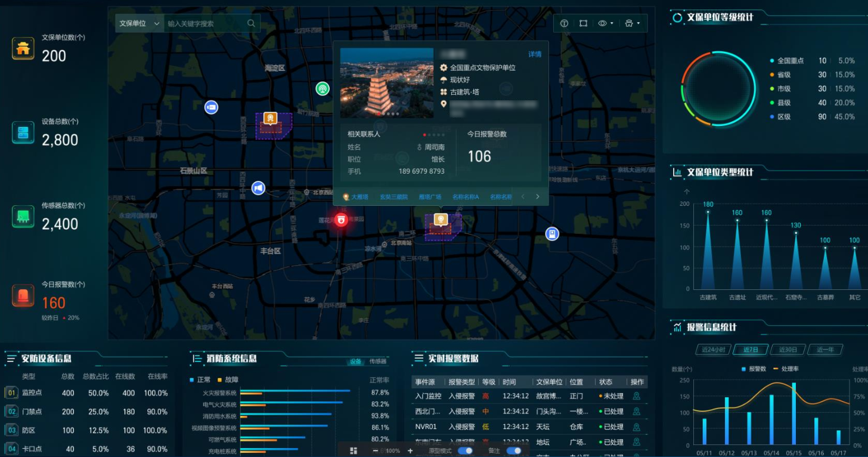The image size is (868, 457).
Task: Click the info icon on the map toolbar
Action: point(564,23)
